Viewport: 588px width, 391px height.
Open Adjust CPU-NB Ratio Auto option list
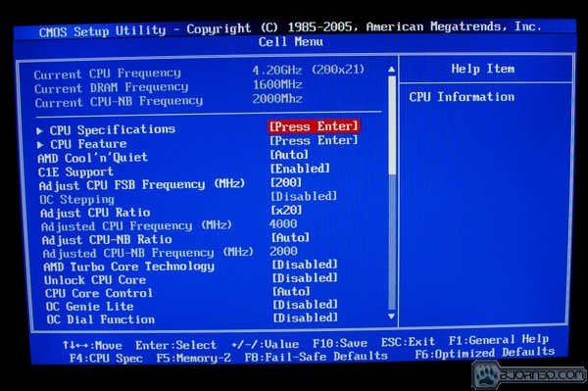pyautogui.click(x=291, y=237)
